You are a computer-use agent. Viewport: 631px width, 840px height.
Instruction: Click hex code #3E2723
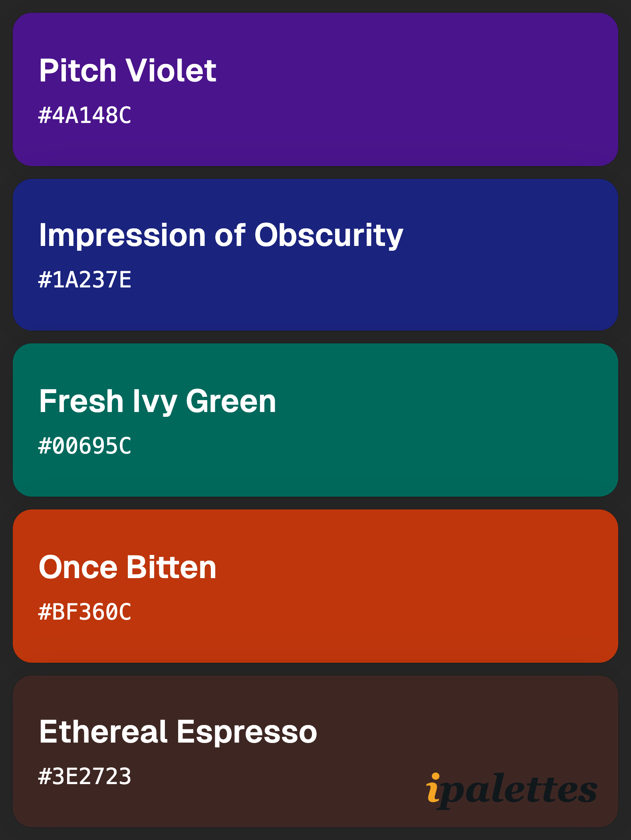85,777
